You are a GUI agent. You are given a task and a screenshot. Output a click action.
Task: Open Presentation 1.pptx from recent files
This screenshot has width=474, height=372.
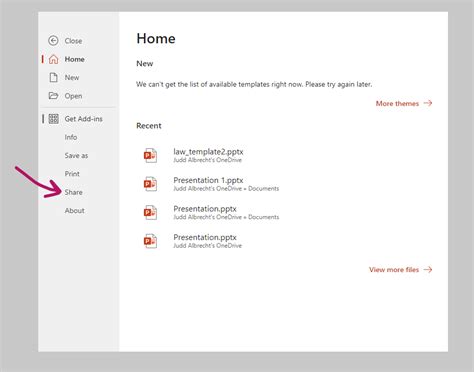click(208, 180)
